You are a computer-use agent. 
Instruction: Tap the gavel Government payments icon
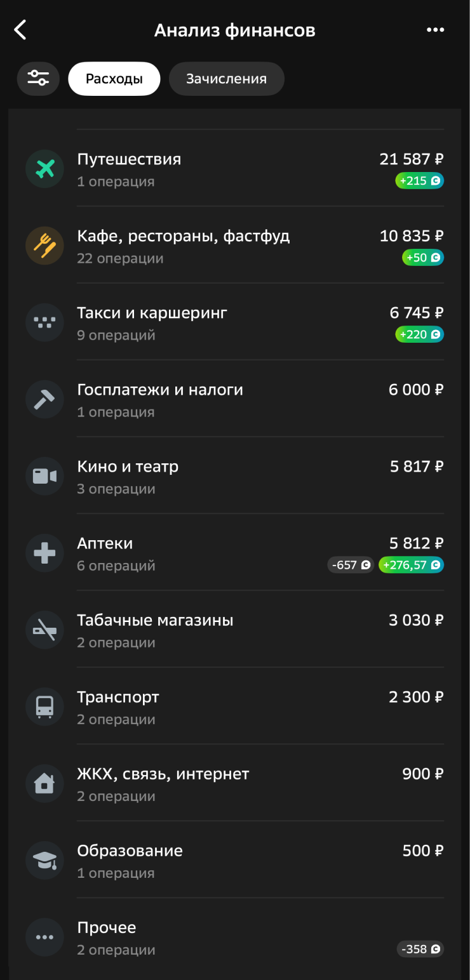click(x=44, y=399)
